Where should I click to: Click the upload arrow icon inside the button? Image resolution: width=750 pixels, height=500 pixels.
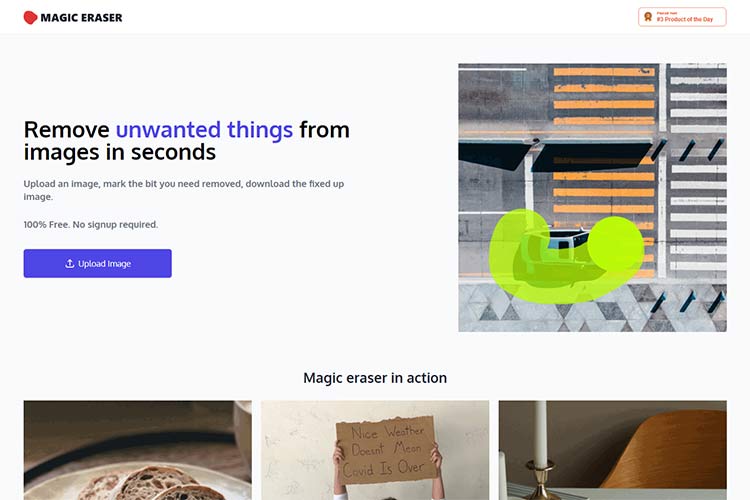pyautogui.click(x=69, y=263)
